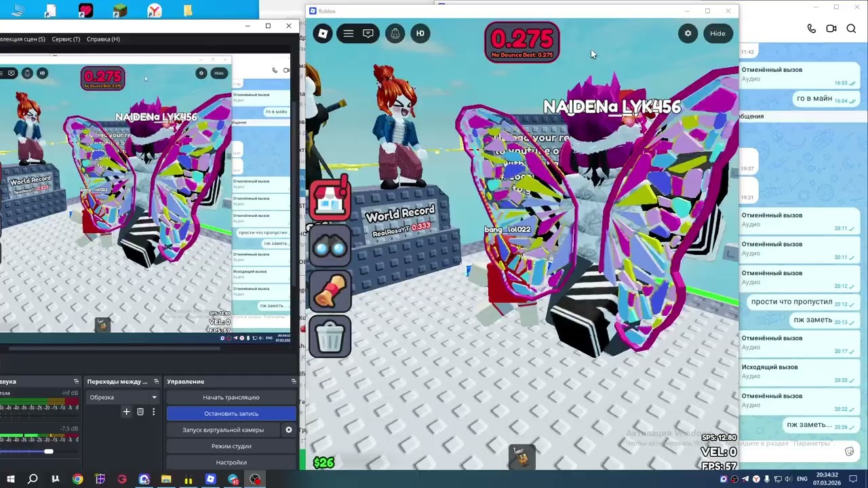Undock the 'Управление' panel in OBS
This screenshot has height=488, width=868.
tap(293, 382)
